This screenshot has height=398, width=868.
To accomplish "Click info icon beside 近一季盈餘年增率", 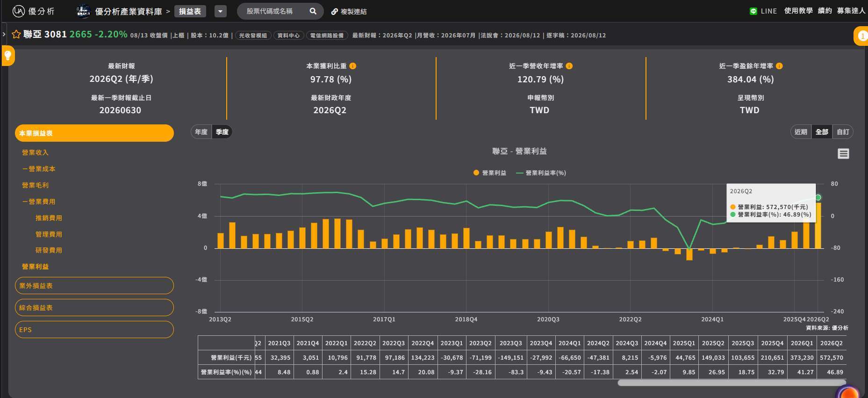I will (779, 66).
